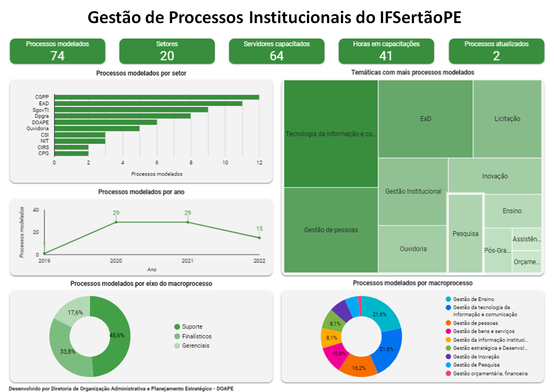Click the Processos modelados 74 scorecard

[x=58, y=51]
